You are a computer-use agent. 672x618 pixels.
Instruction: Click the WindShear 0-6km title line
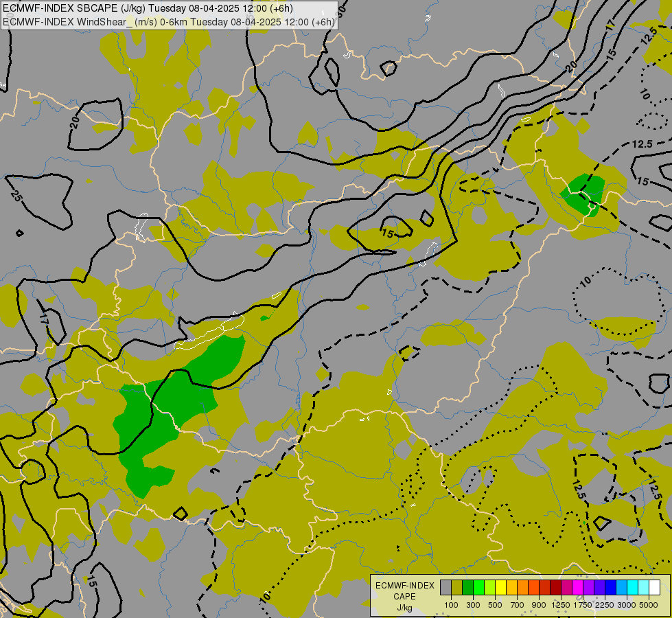(168, 22)
